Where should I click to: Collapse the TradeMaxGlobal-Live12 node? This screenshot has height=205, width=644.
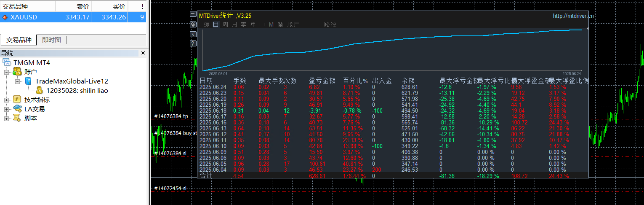coord(18,81)
